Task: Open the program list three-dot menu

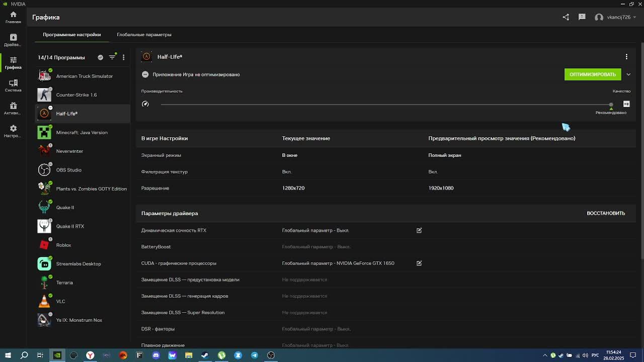Action: point(123,57)
